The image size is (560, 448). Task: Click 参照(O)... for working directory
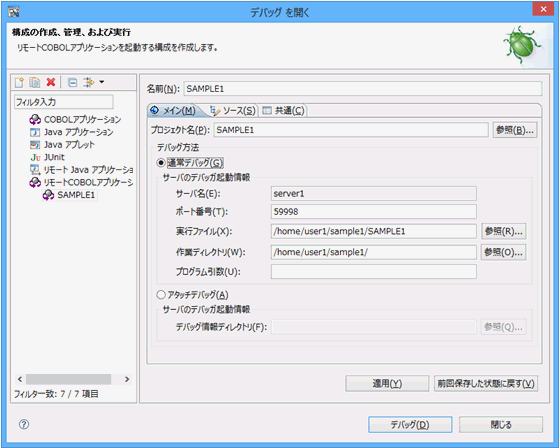click(504, 252)
